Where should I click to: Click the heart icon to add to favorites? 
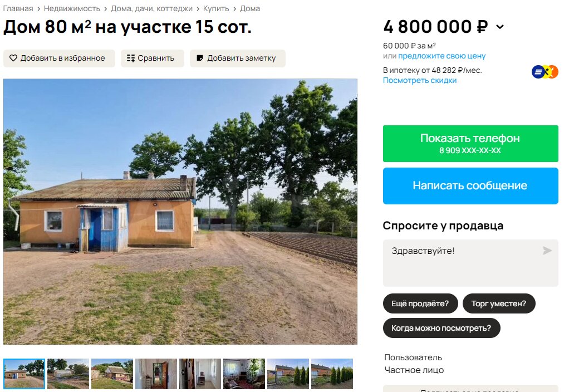point(13,58)
